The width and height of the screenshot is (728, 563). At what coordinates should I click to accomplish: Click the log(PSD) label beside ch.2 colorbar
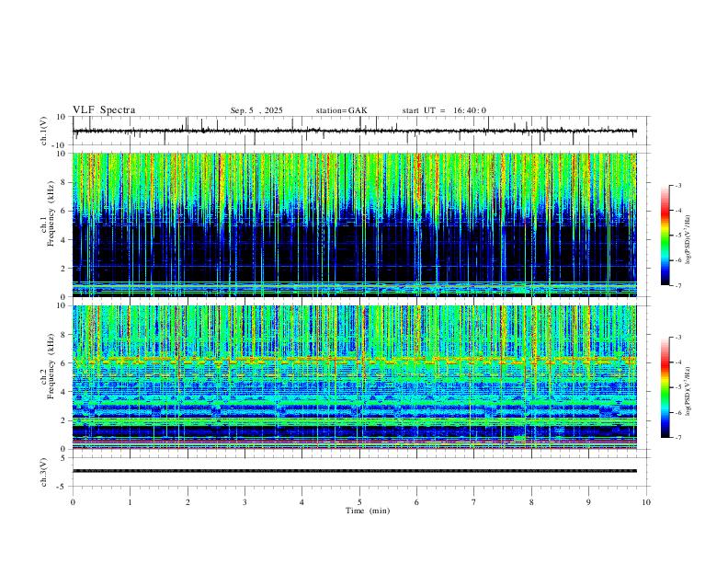click(688, 391)
